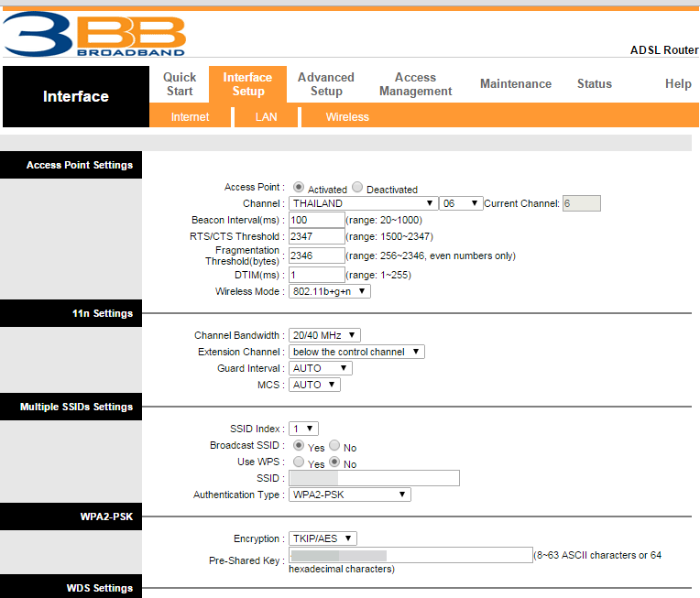
Task: Click the 3BB Broadband logo
Action: tap(95, 33)
